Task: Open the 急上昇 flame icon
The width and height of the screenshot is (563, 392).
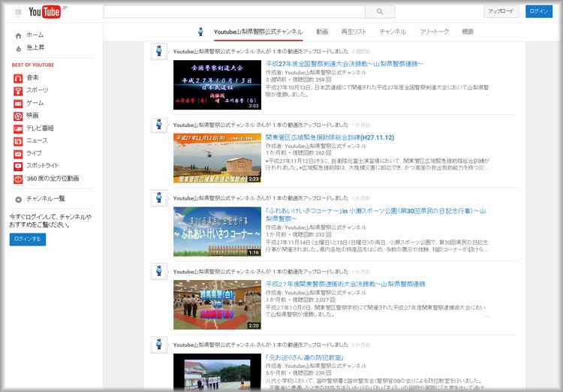Action: 18,48
